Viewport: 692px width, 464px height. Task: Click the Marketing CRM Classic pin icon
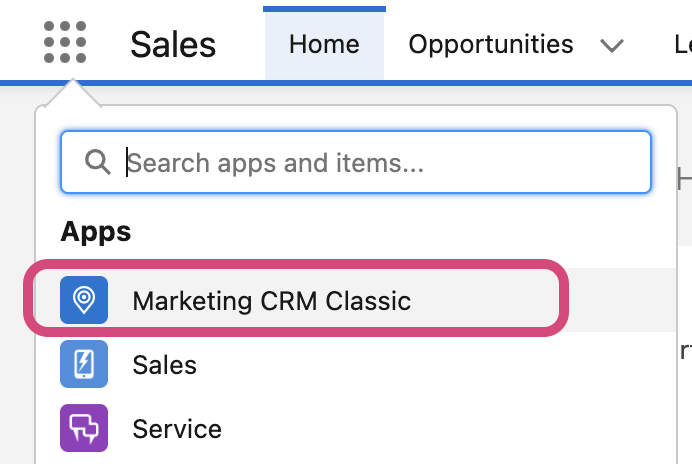tap(84, 300)
